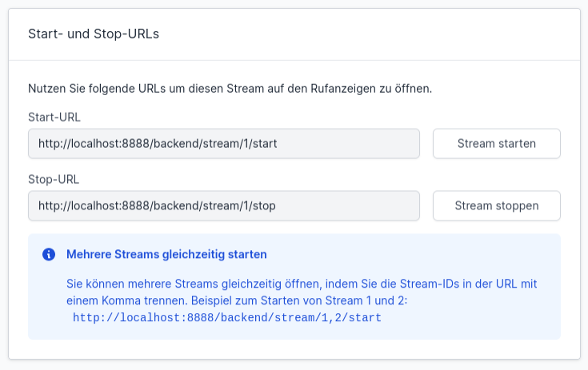Image resolution: width=588 pixels, height=370 pixels.
Task: Focus the Stop-URL input field
Action: (224, 205)
